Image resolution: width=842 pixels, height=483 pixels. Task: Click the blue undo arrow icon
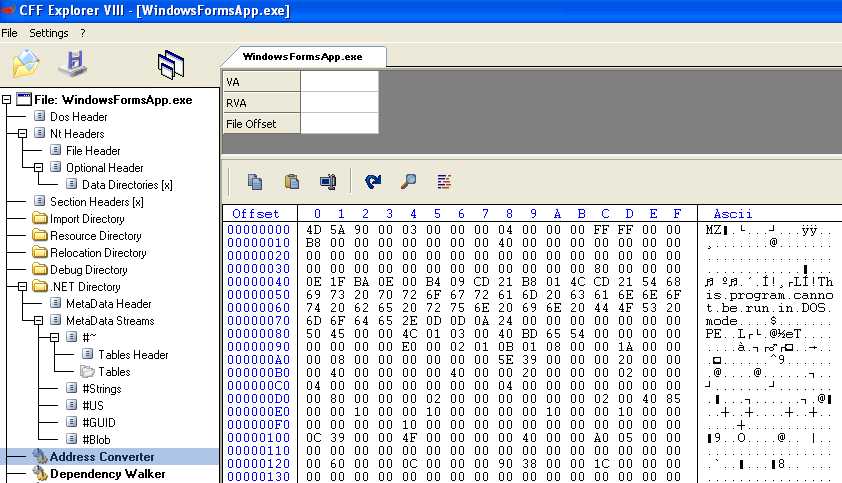point(373,182)
